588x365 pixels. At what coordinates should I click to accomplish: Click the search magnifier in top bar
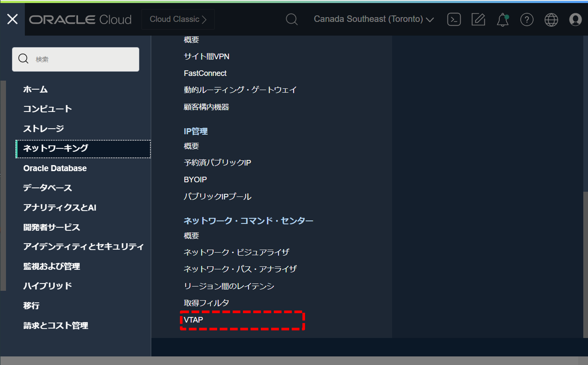coord(292,19)
